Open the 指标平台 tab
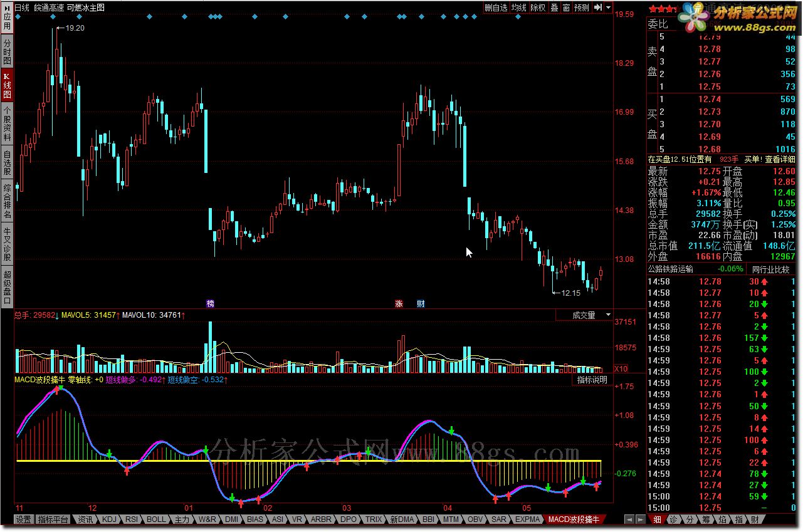Screen dimensions: 803x532 click(x=53, y=519)
